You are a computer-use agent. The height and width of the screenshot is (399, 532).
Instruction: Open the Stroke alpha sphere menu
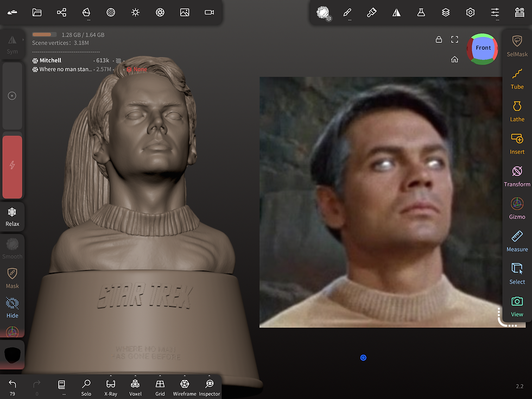[x=323, y=12]
